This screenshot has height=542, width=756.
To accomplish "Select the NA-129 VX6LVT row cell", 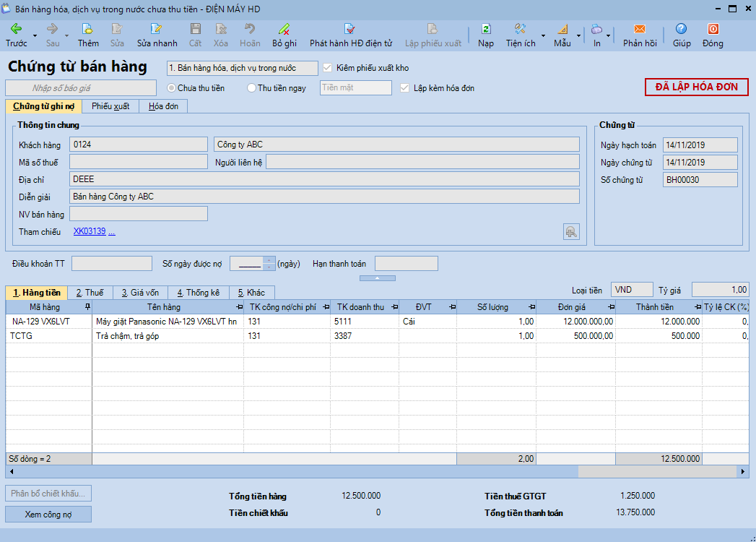I will [x=48, y=322].
